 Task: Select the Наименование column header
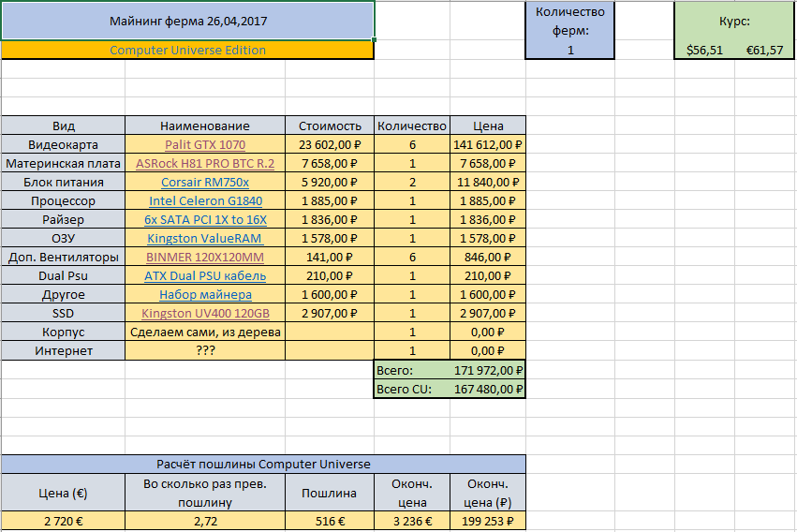click(x=205, y=126)
